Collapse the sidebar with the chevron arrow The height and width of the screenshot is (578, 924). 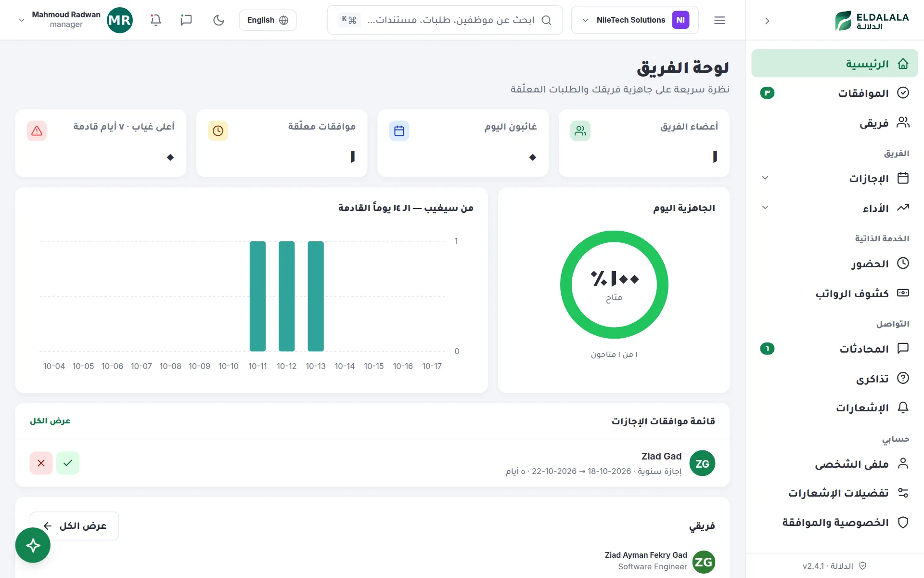pos(767,21)
